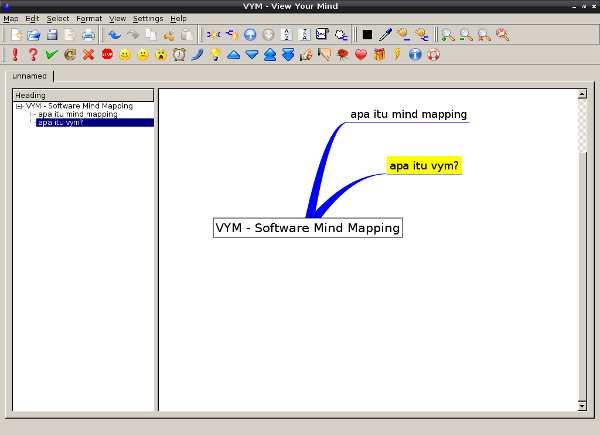
Task: Set the single blue up arrow flag
Action: (x=233, y=55)
